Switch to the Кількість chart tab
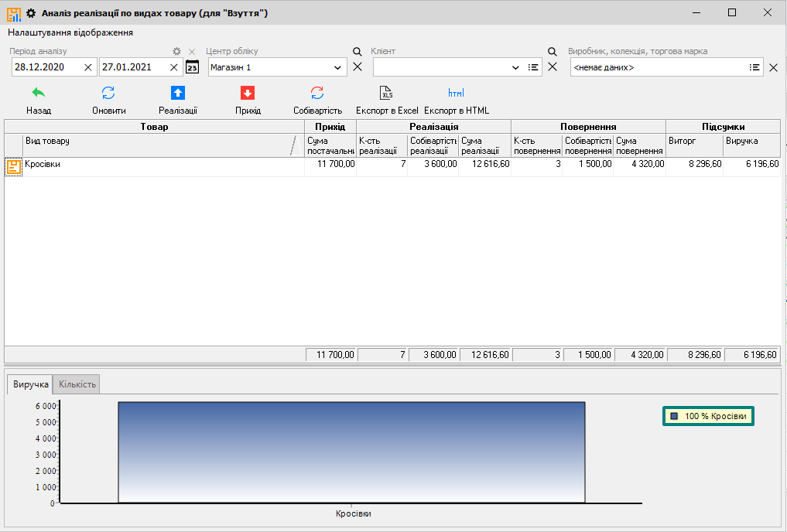Screen dimensions: 787x532 [77, 384]
